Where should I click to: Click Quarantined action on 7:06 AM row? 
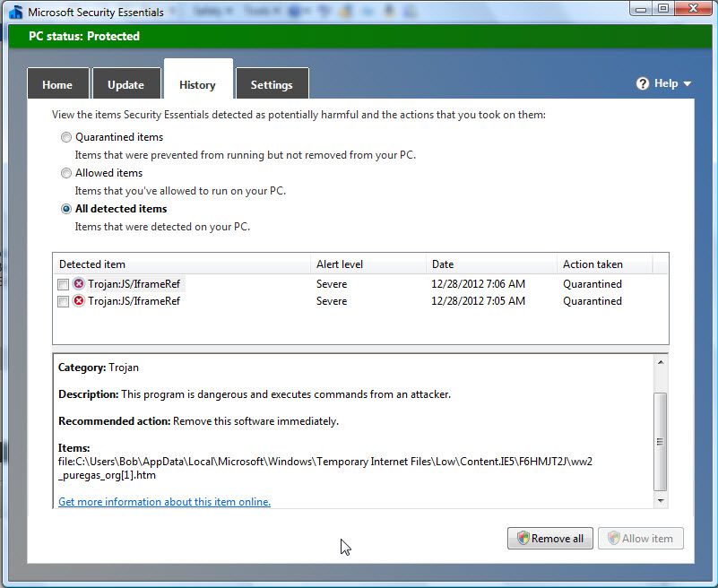click(593, 284)
